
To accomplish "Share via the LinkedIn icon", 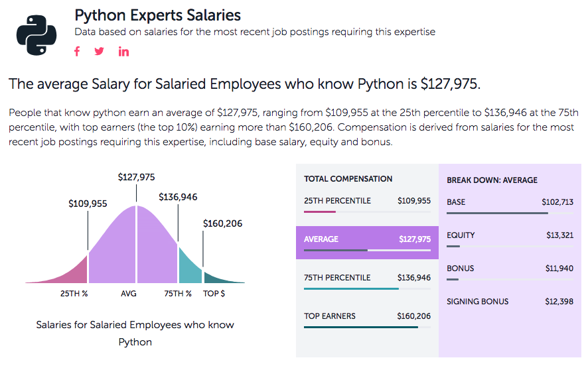I will pyautogui.click(x=124, y=52).
